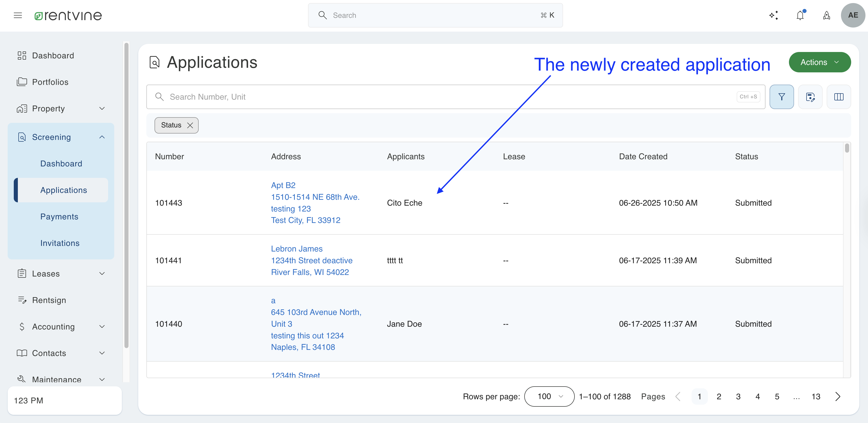Click the Portfolios folder icon
Screen dimensions: 868x423
click(22, 82)
